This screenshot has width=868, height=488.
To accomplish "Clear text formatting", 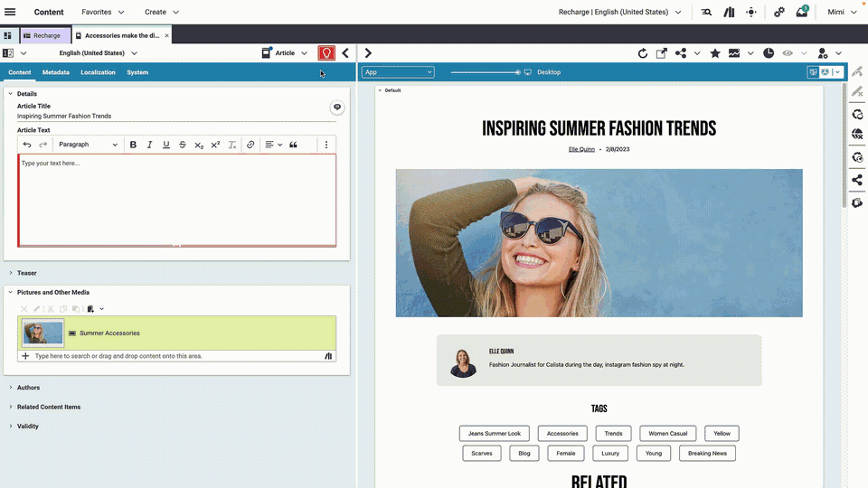I will point(232,145).
